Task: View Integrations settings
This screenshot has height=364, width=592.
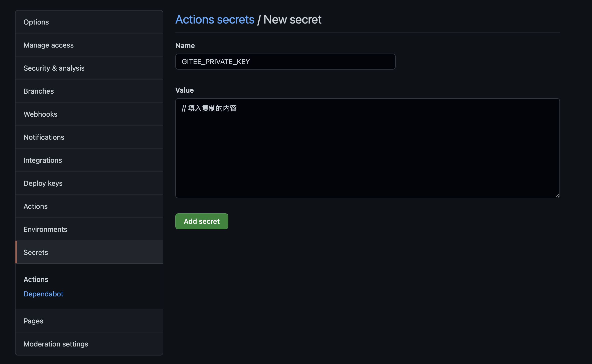Action: [43, 160]
